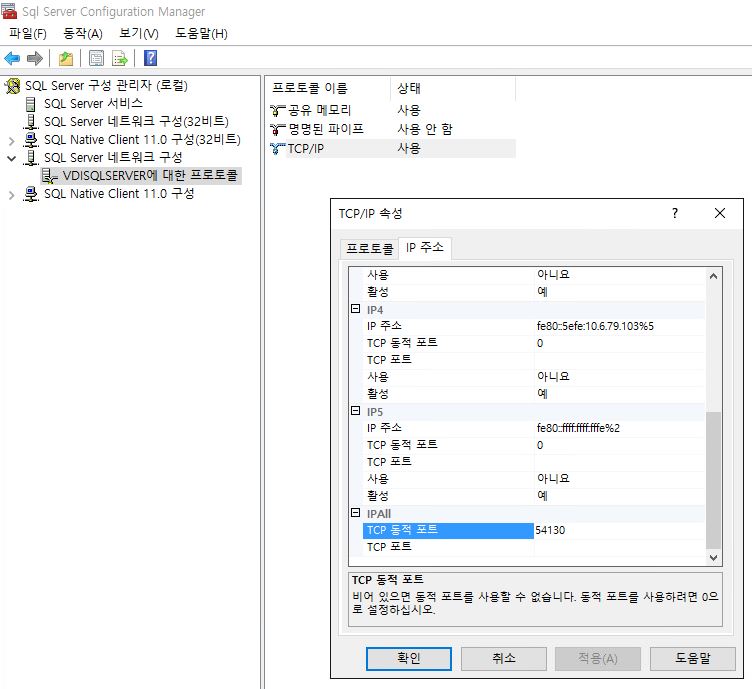Click the IP5 TCP 동적 포트 value 0

pos(620,445)
